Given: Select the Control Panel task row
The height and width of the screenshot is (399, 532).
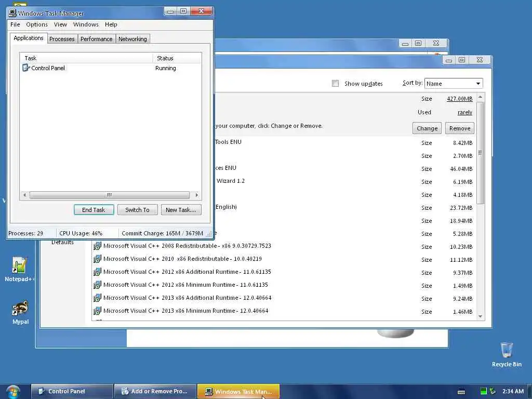Looking at the screenshot, I should pos(110,68).
